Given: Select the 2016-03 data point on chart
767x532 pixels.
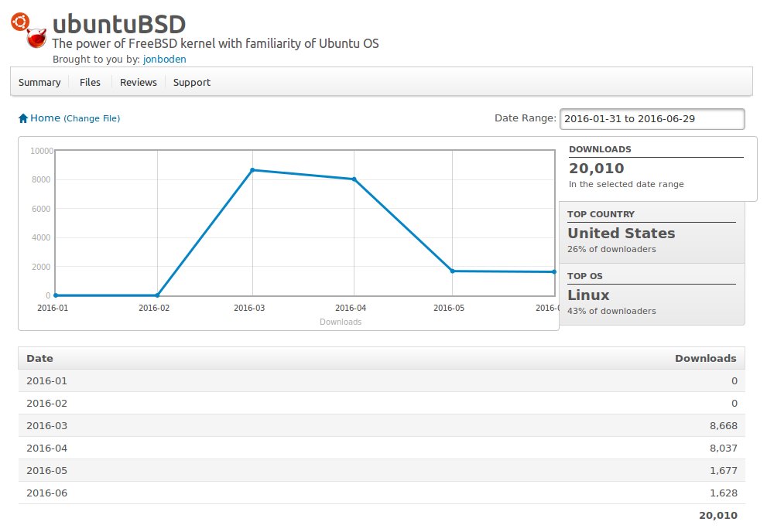Looking at the screenshot, I should click(x=252, y=170).
